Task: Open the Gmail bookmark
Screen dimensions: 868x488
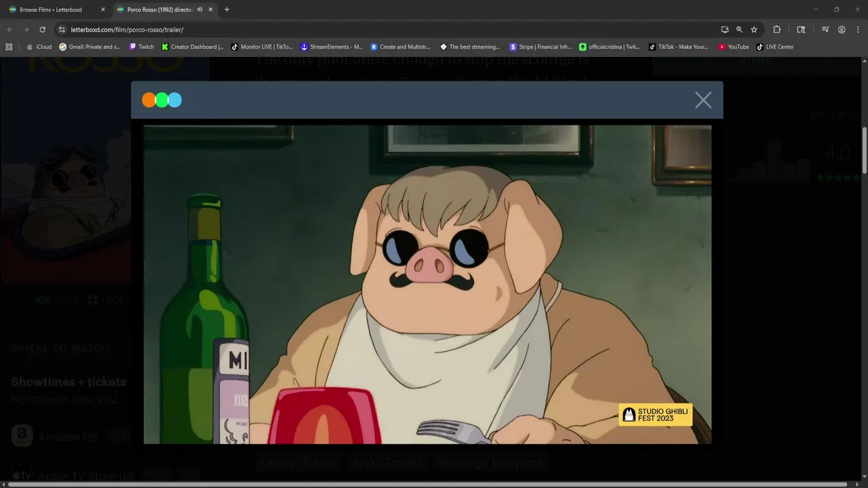Action: pos(90,47)
